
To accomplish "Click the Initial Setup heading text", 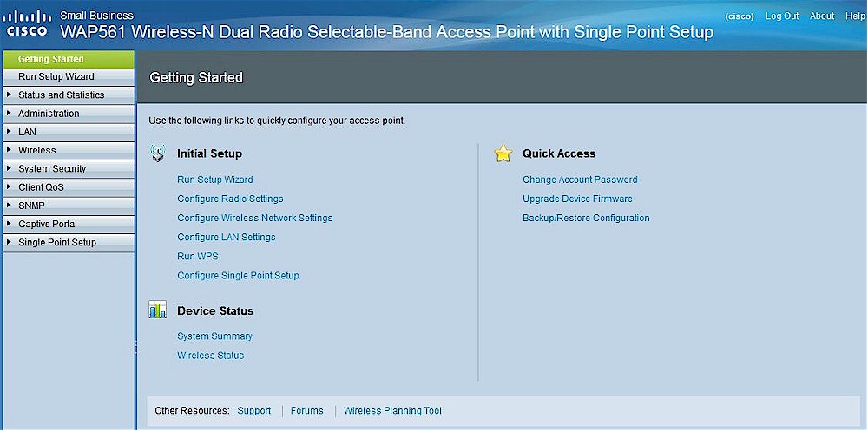I will 209,153.
